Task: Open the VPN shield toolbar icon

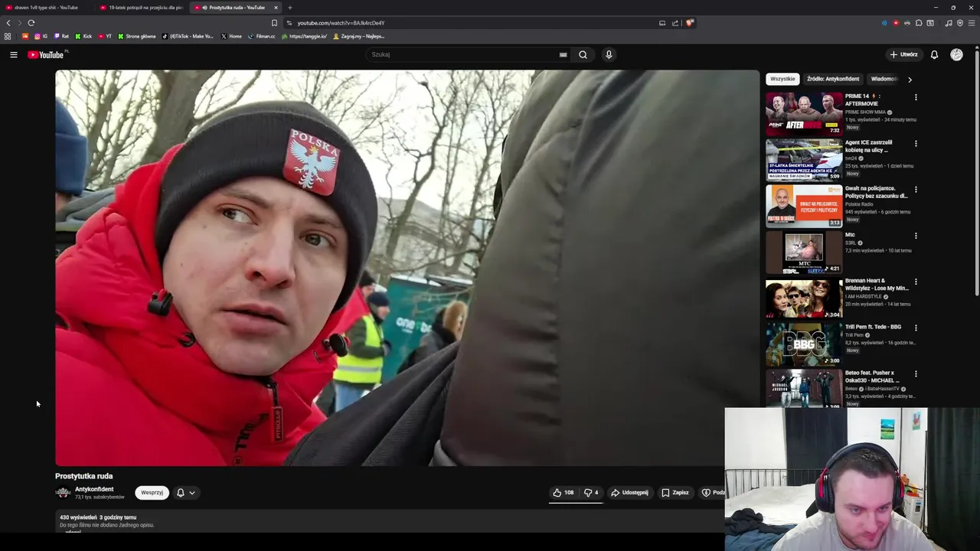Action: [960, 23]
